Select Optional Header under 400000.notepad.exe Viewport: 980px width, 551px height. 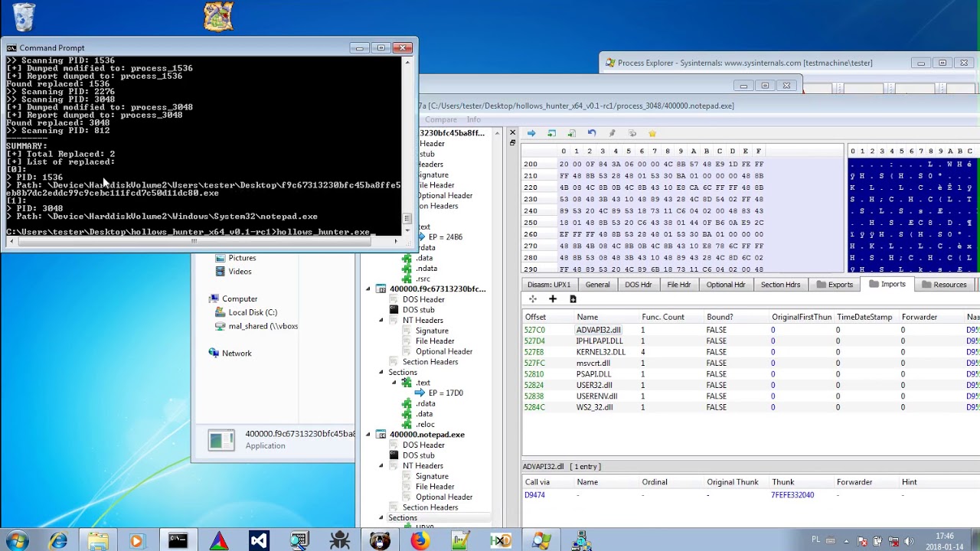pos(444,497)
